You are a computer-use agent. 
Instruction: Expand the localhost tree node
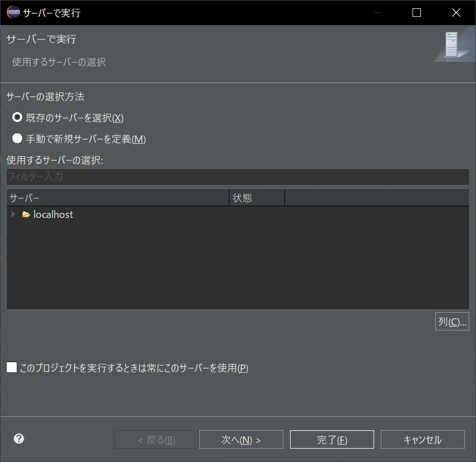(x=13, y=215)
